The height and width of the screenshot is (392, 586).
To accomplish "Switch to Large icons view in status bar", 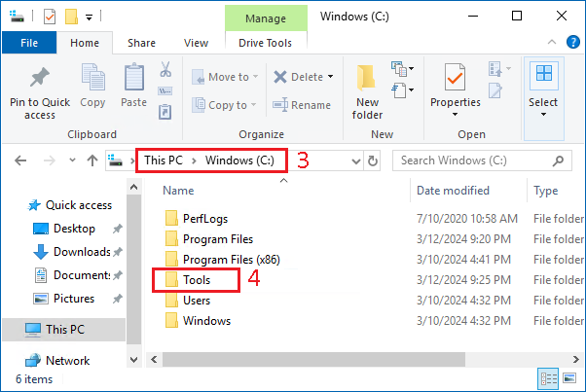I will (x=569, y=378).
